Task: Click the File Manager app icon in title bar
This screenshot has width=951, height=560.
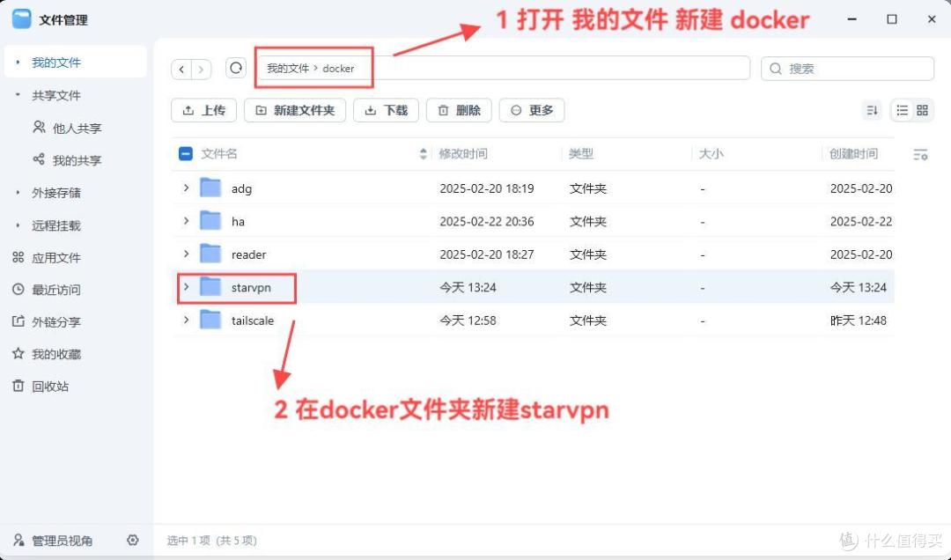Action: [21, 18]
